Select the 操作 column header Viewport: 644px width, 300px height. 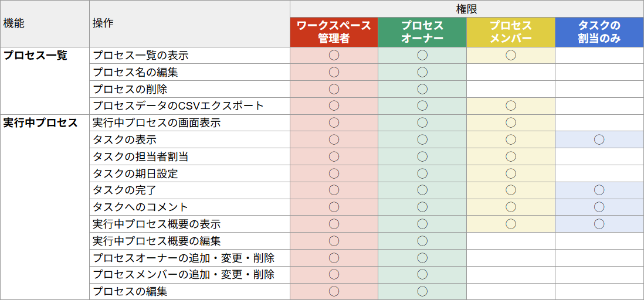103,23
